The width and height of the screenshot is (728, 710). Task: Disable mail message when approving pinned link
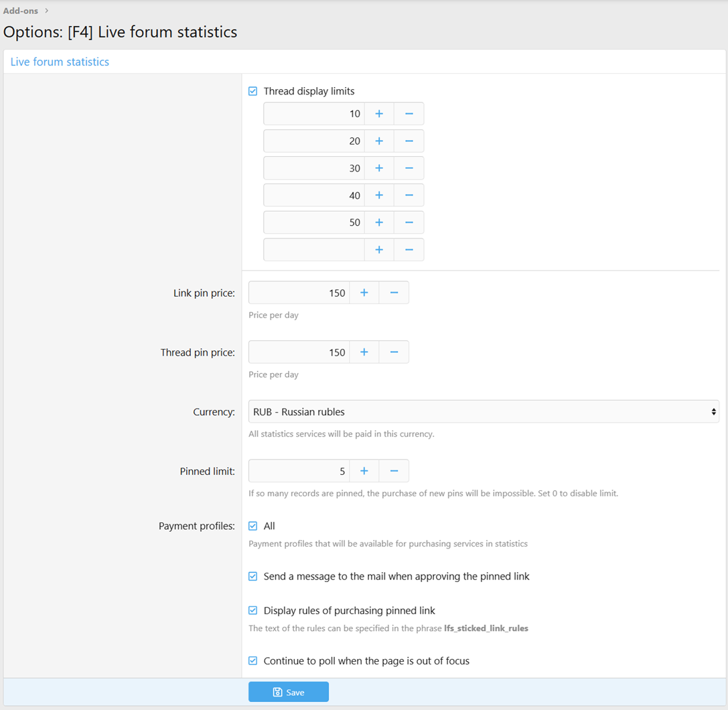[x=253, y=577]
